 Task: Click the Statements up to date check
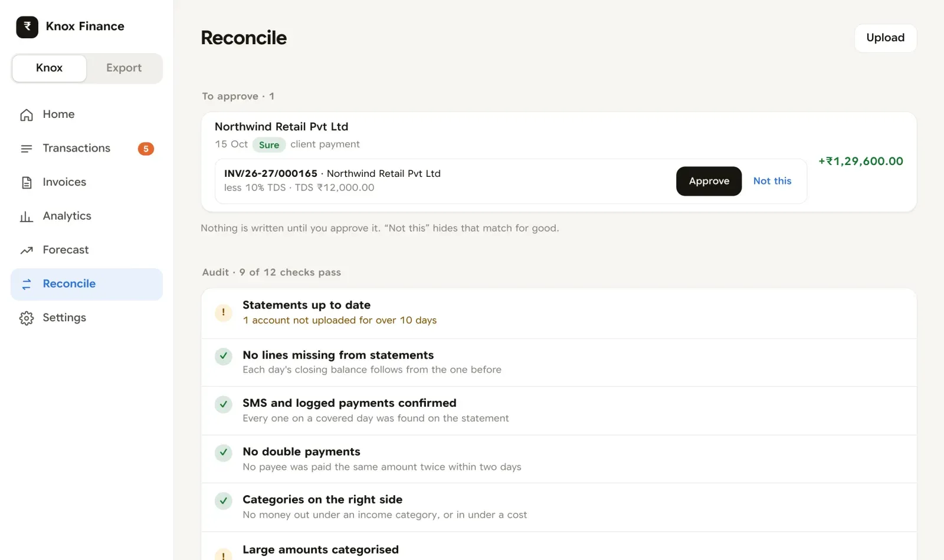pos(559,313)
